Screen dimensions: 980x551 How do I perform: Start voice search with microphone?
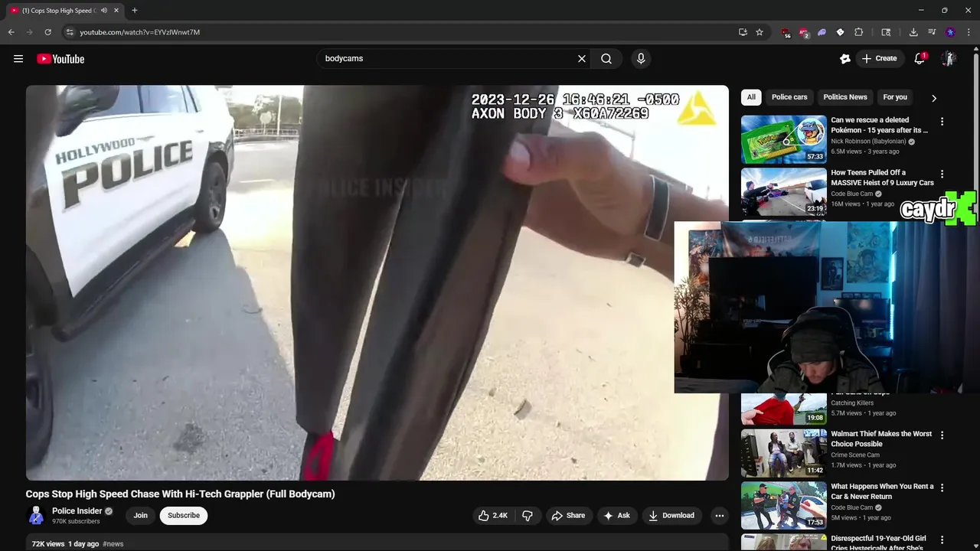pos(641,59)
